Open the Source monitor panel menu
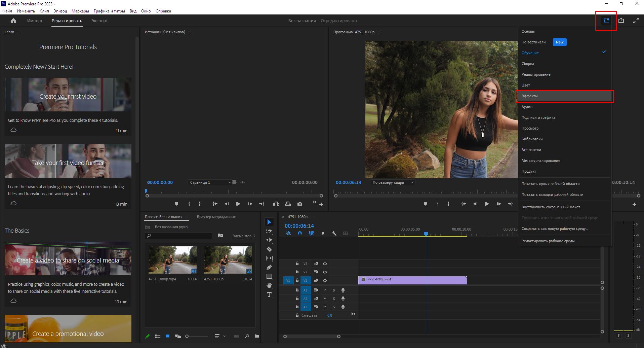This screenshot has width=644, height=348. (x=191, y=32)
